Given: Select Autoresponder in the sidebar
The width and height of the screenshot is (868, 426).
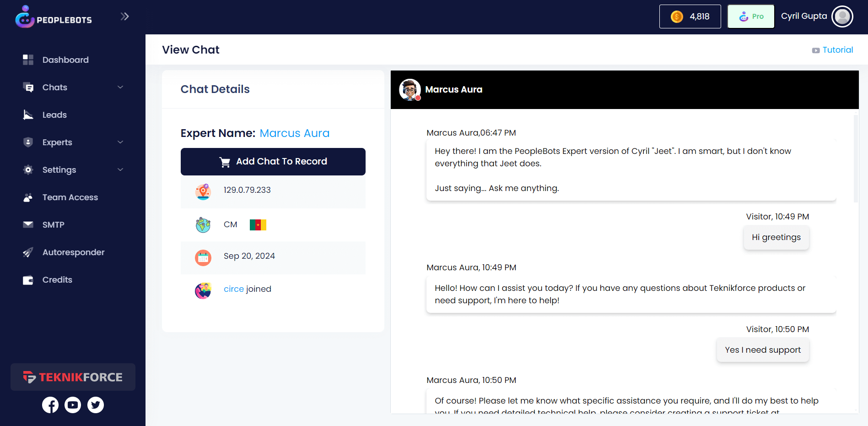Looking at the screenshot, I should (73, 252).
